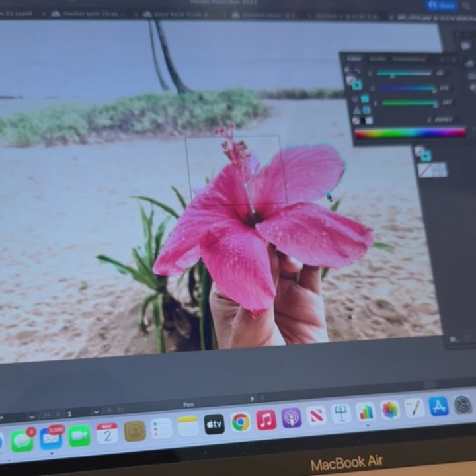Open the Comments panel icon on right dock
The image size is (476, 476).
(x=465, y=46)
